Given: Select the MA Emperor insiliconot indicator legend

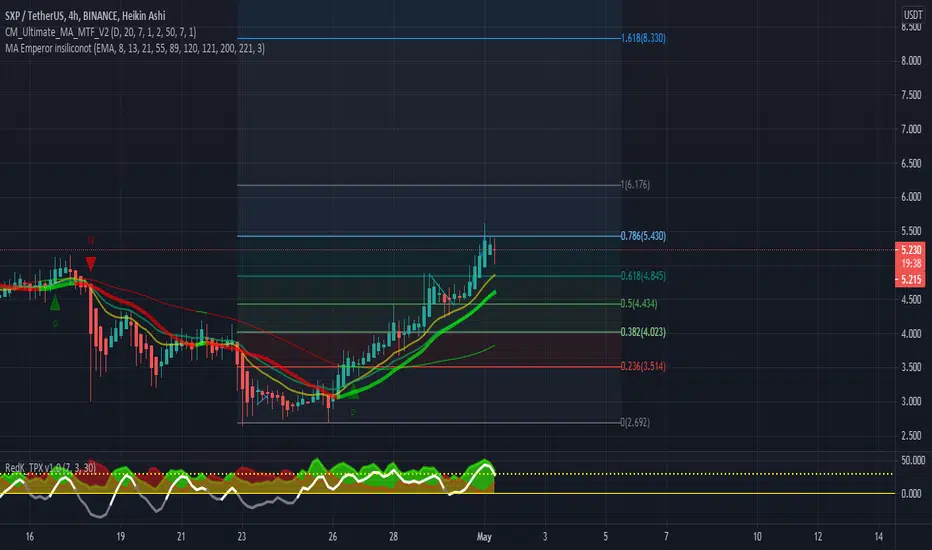Looking at the screenshot, I should tap(135, 48).
